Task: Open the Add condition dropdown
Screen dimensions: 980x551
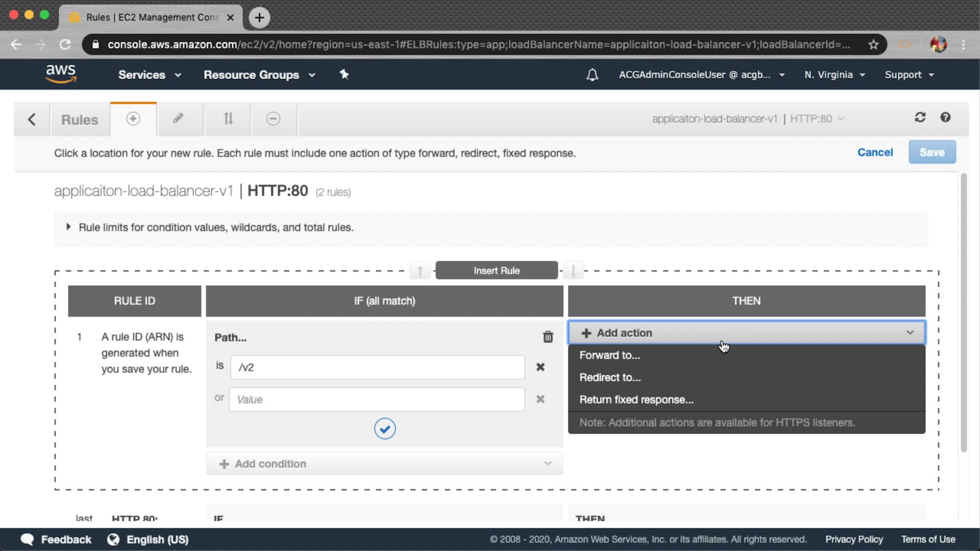Action: coord(384,464)
